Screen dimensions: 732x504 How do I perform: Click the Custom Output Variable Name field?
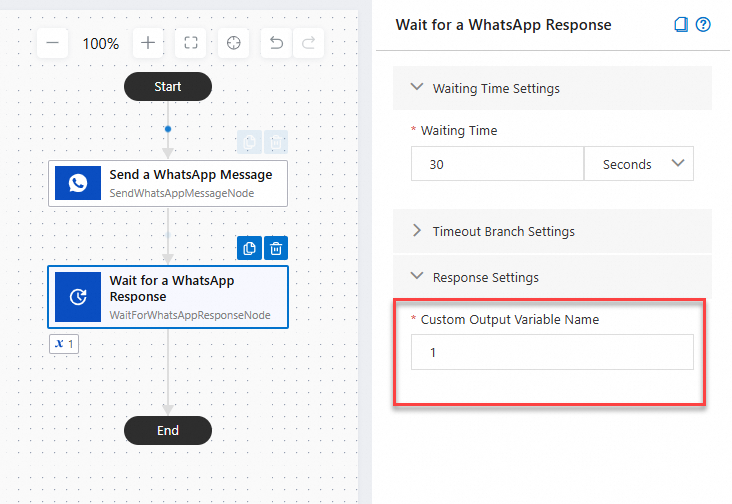pos(552,352)
